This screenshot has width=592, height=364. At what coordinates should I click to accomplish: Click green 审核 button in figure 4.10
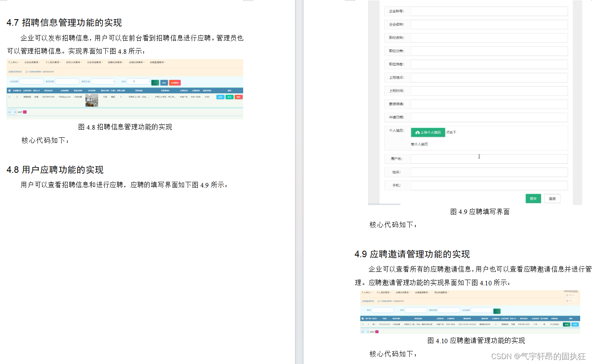[x=566, y=324]
